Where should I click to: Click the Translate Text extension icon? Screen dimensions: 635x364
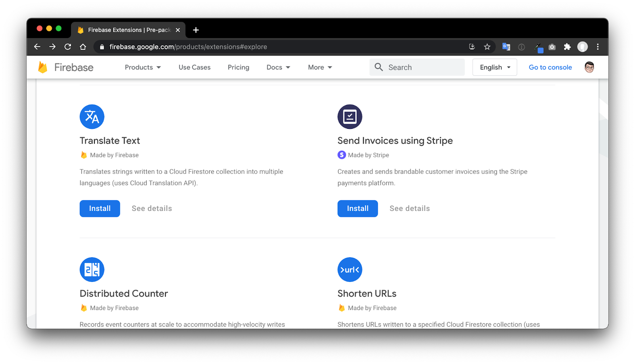(x=92, y=117)
